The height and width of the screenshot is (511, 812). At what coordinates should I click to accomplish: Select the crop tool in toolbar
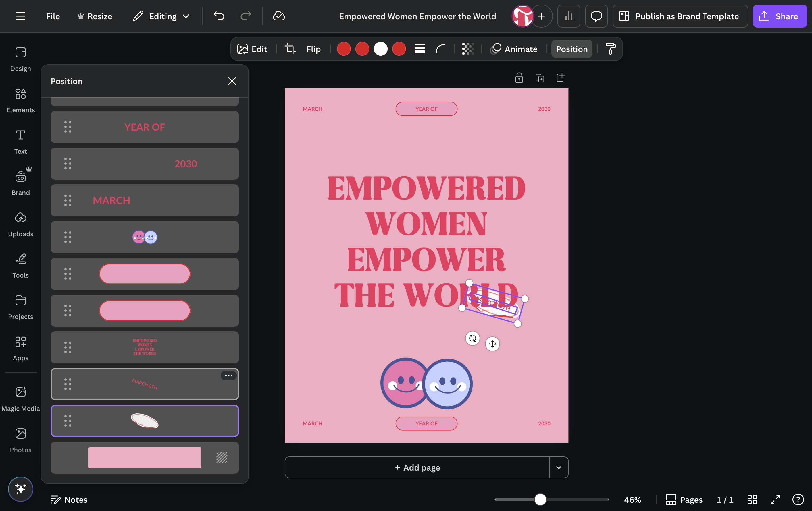coord(290,49)
